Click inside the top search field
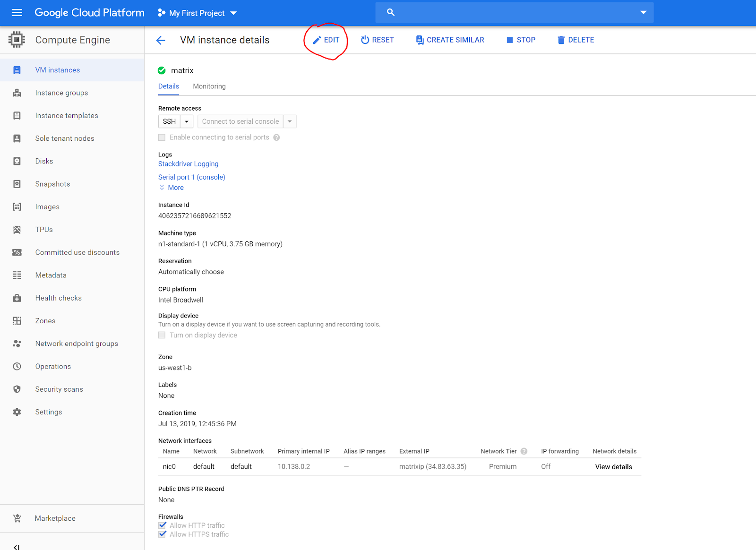This screenshot has height=550, width=756. (x=515, y=12)
